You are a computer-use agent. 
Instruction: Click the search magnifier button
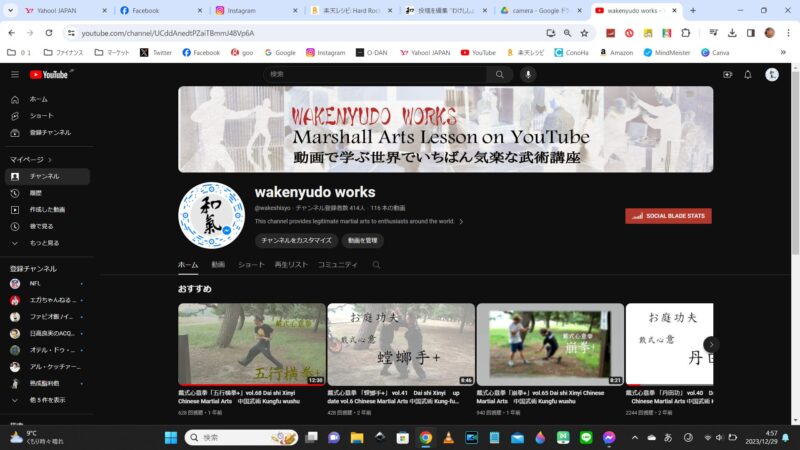pyautogui.click(x=499, y=74)
